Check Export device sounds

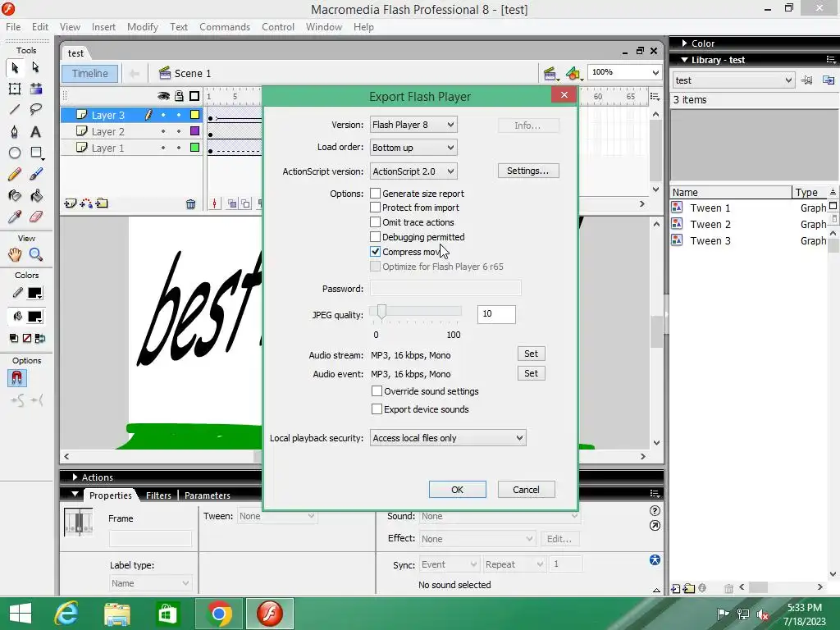pos(377,409)
